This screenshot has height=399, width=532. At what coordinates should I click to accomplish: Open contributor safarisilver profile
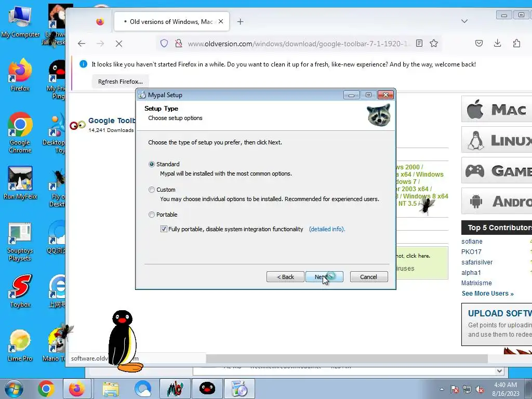[477, 262]
